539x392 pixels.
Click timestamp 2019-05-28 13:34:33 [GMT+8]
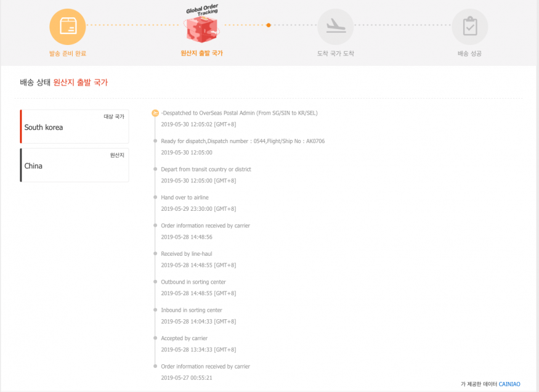[x=198, y=349]
